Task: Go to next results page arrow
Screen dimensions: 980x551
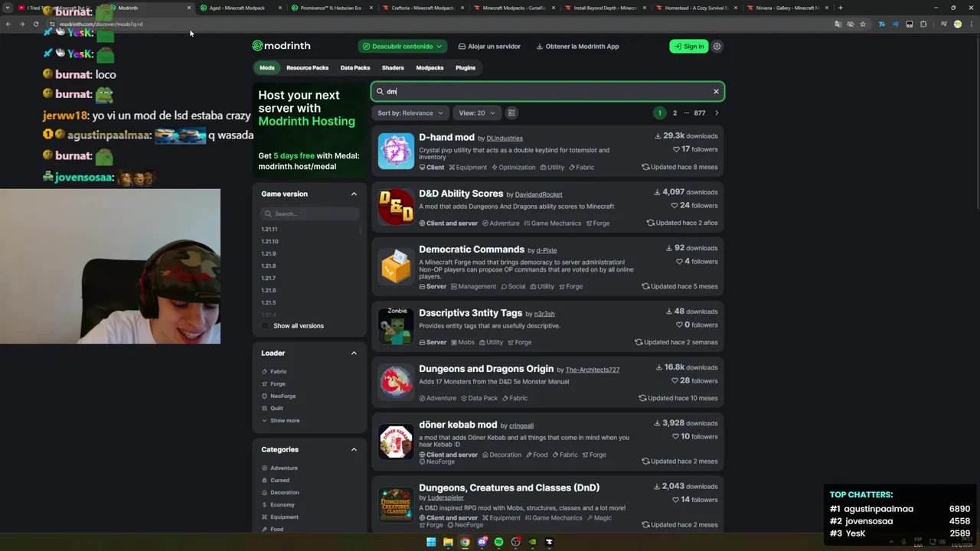Action: 717,112
